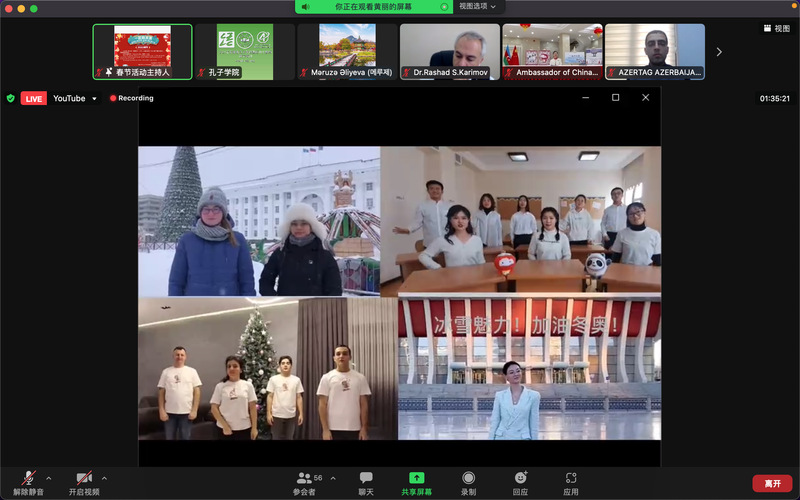Show next participants with right arrow
800x500 pixels.
[x=719, y=52]
